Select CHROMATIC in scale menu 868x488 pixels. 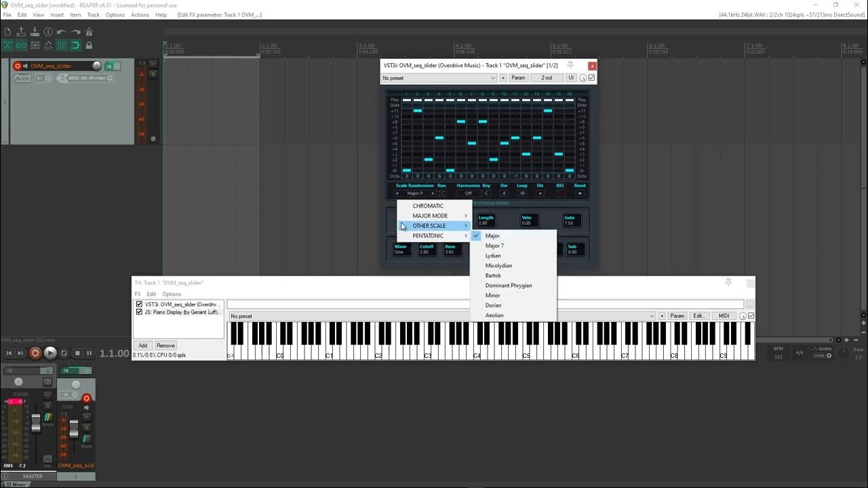[x=434, y=205]
